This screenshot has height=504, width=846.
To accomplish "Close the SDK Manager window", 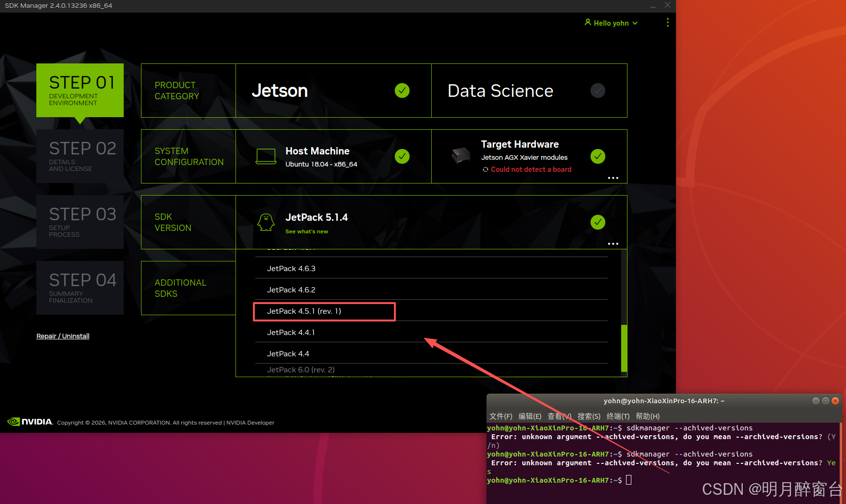I will point(668,5).
